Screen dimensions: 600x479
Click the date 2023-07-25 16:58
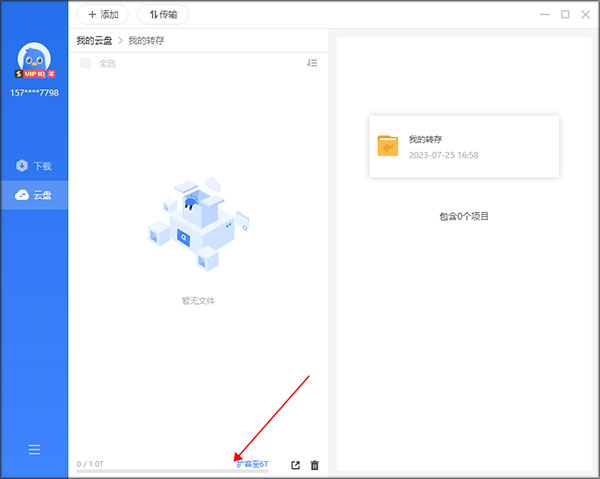[x=443, y=155]
